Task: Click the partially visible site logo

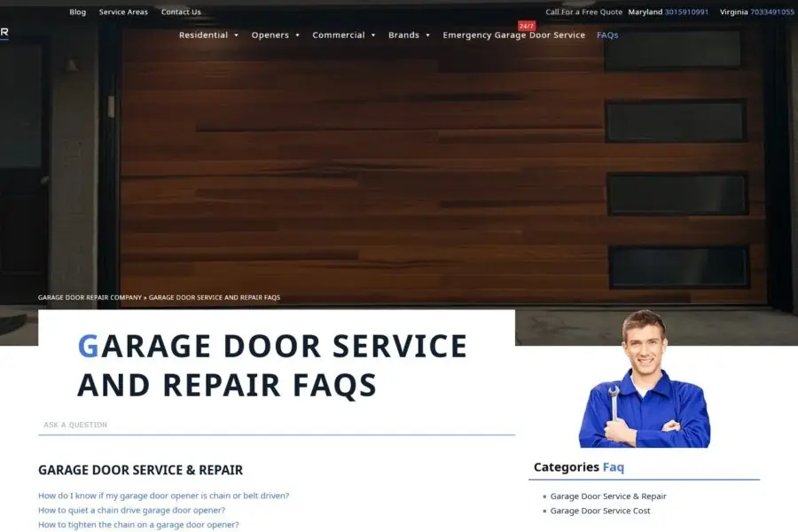Action: click(x=4, y=33)
